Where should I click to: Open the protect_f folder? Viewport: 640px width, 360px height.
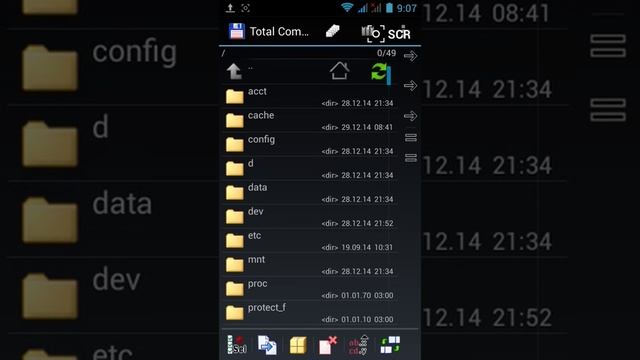[x=308, y=313]
